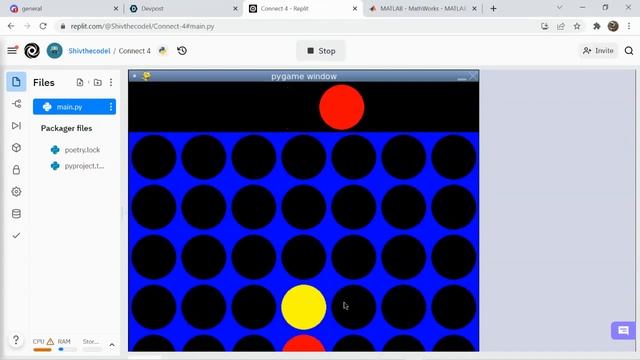The image size is (640, 360).
Task: Open the Chrome three-dot menu
Action: point(629,26)
